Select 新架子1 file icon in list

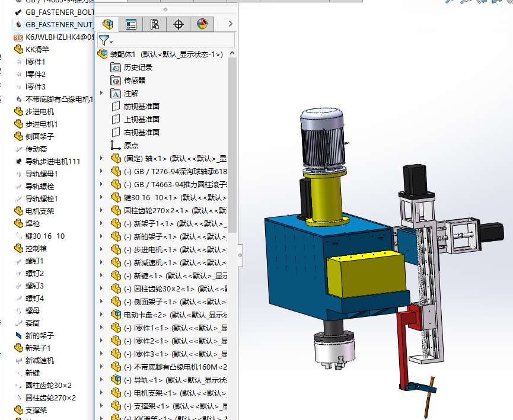pyautogui.click(x=18, y=348)
